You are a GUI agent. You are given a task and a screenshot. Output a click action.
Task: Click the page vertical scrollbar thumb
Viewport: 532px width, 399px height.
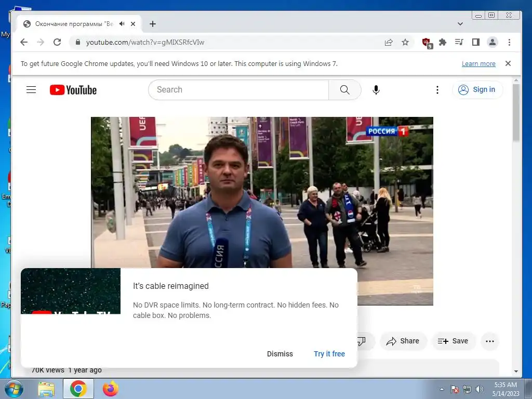pyautogui.click(x=516, y=112)
